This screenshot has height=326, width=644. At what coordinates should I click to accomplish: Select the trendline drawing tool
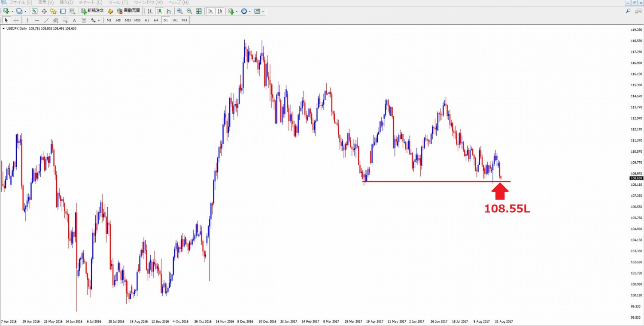(x=46, y=20)
